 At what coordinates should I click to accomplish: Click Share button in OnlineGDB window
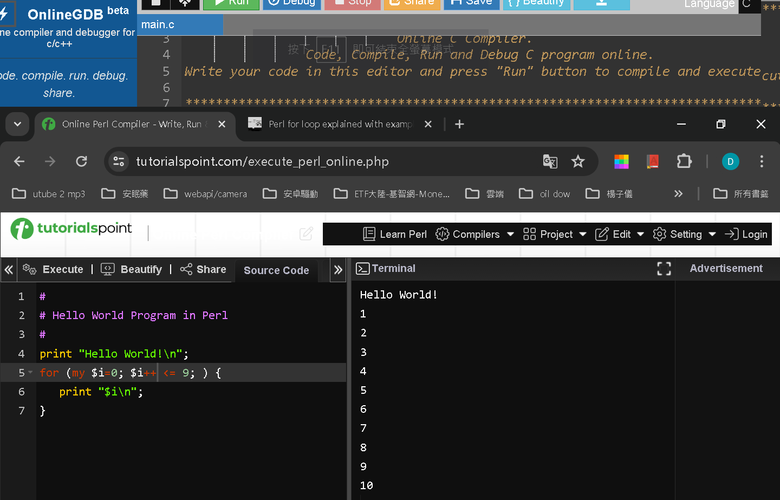pos(412,3)
